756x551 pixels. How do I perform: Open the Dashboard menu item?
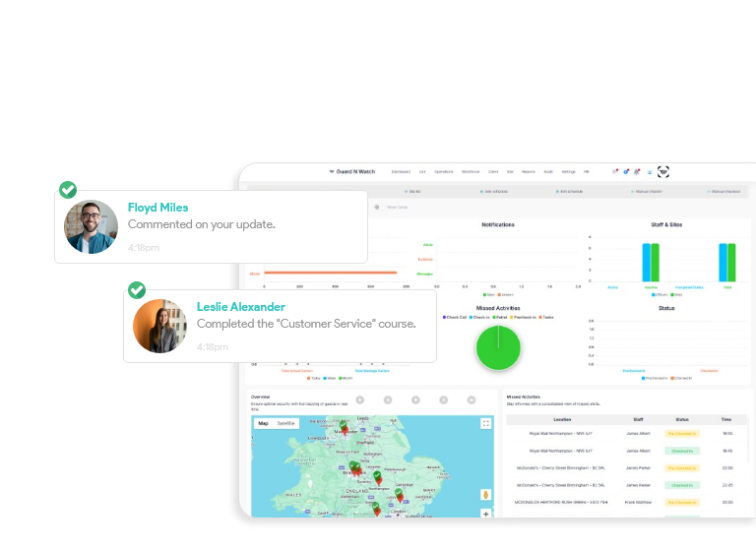pos(401,171)
